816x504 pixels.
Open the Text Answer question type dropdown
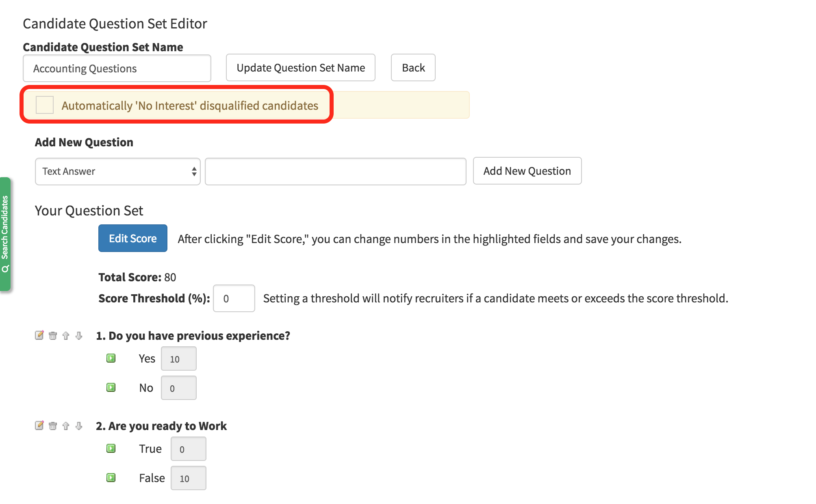pos(117,171)
